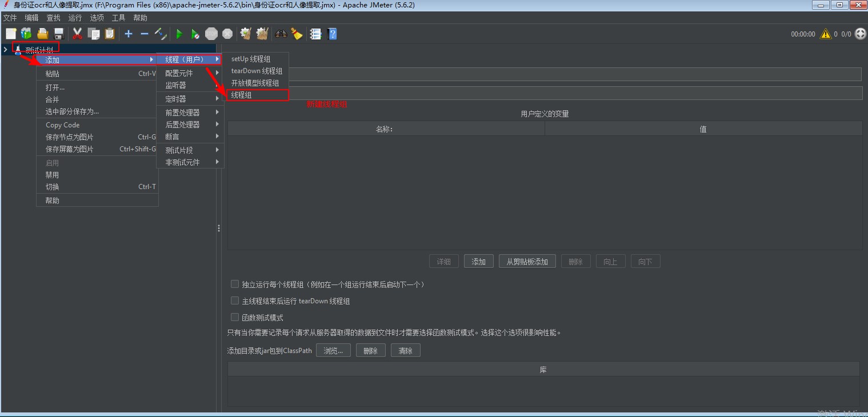Choose 粘贴 in the context menu
868x417 pixels.
(x=97, y=74)
